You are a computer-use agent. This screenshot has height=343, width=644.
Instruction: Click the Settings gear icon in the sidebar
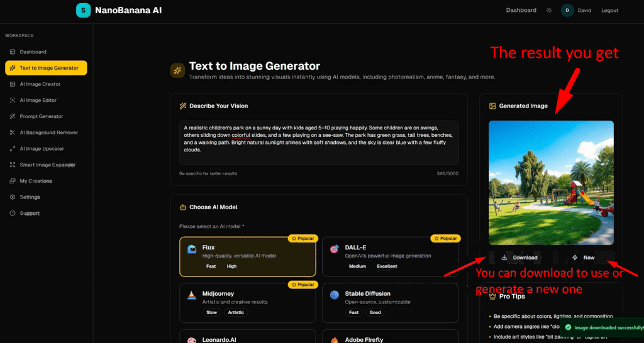[x=13, y=197]
